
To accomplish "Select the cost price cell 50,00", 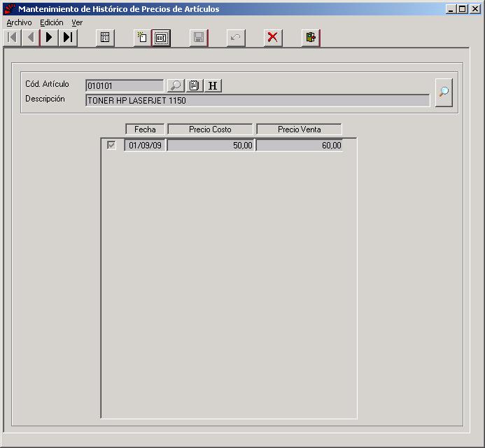I will [211, 145].
